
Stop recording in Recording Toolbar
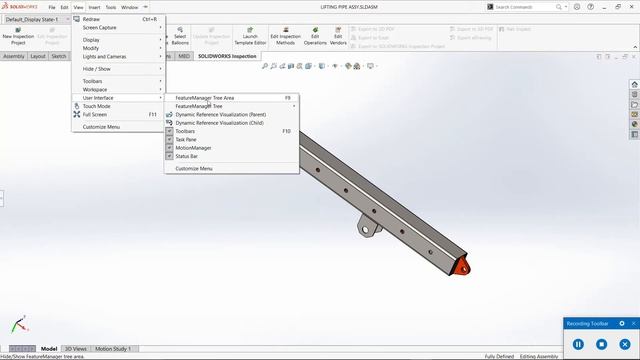(601, 344)
